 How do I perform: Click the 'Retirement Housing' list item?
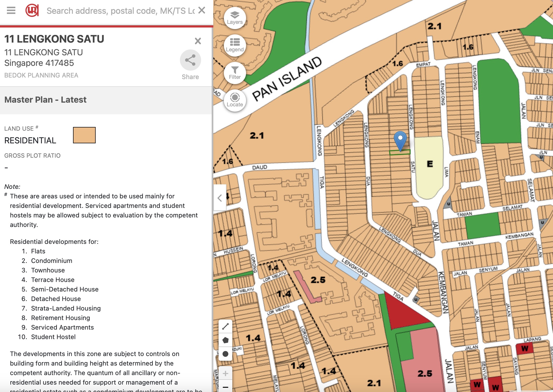(61, 318)
